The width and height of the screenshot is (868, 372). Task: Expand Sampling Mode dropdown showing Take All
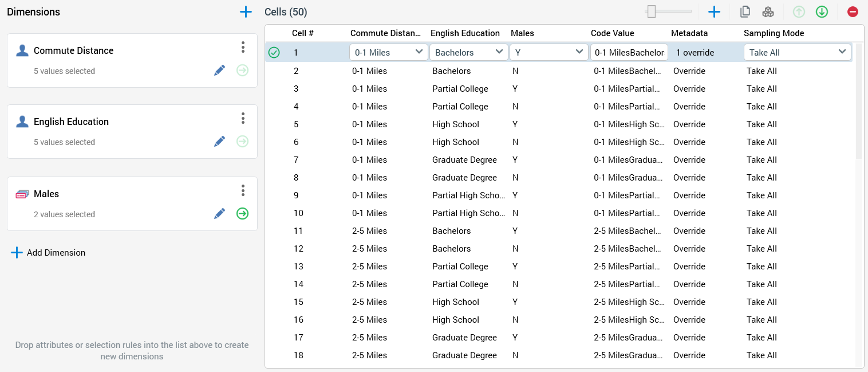797,53
